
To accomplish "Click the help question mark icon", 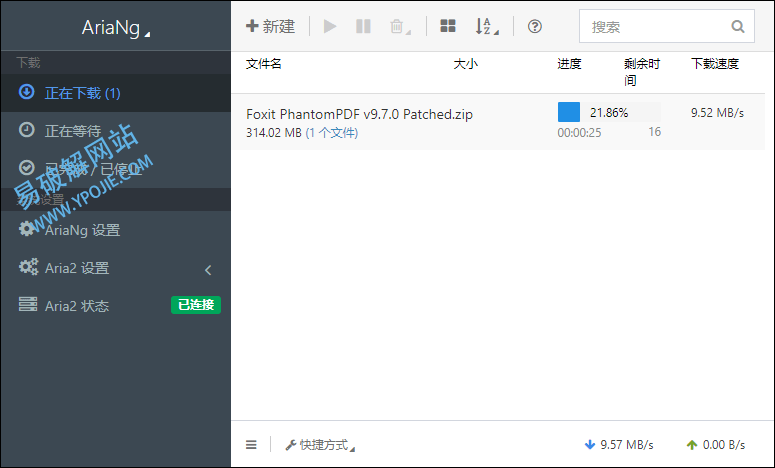I will click(x=535, y=27).
